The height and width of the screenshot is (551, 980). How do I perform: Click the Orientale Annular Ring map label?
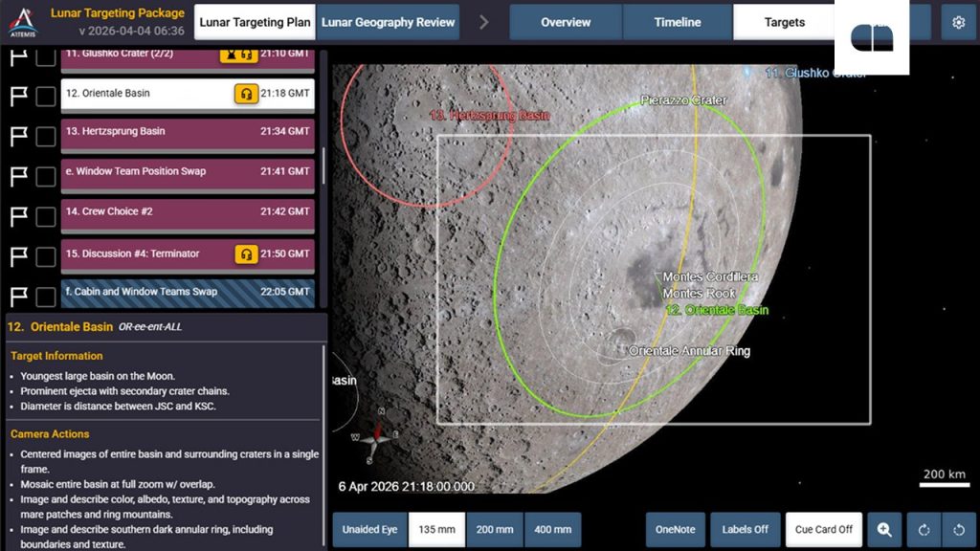coord(689,351)
